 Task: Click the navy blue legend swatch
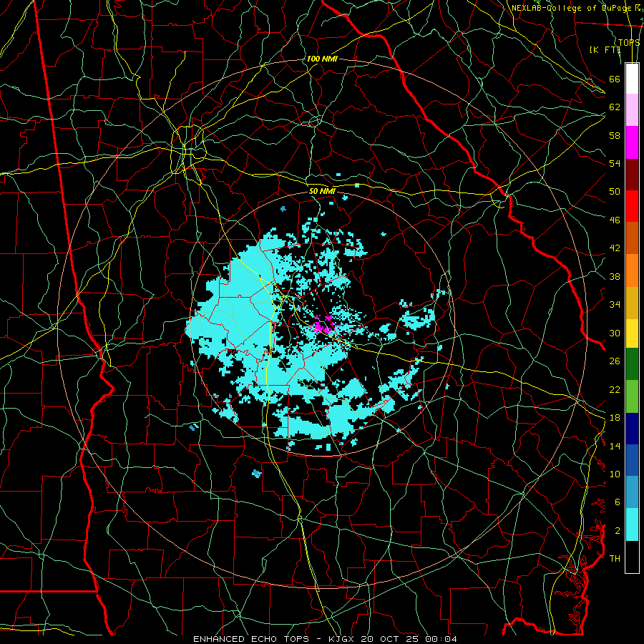(632, 429)
